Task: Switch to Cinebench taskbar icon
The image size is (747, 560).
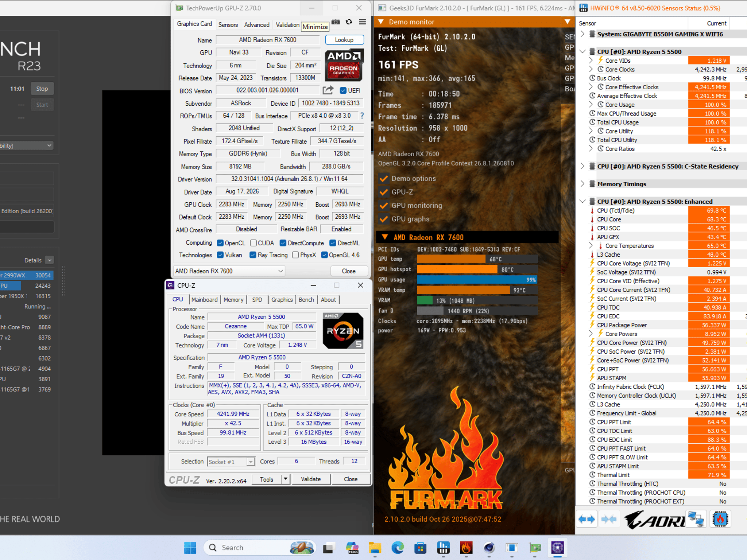Action: click(x=489, y=548)
